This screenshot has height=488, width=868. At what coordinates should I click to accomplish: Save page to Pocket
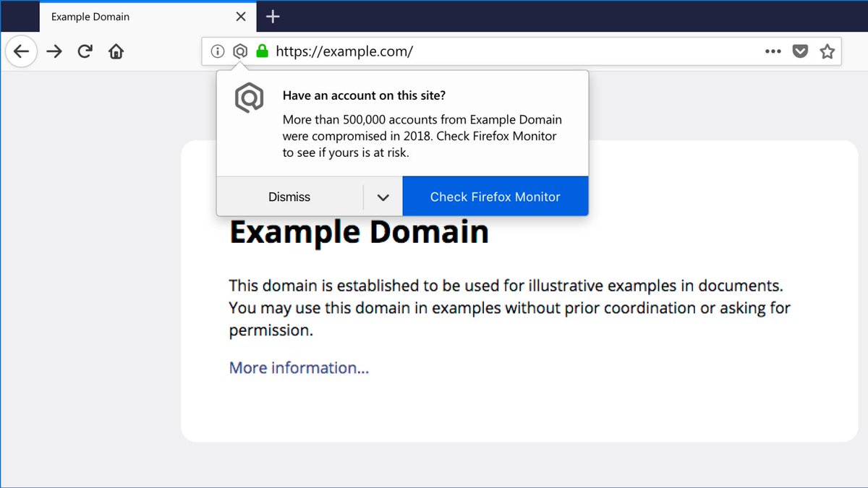[800, 51]
